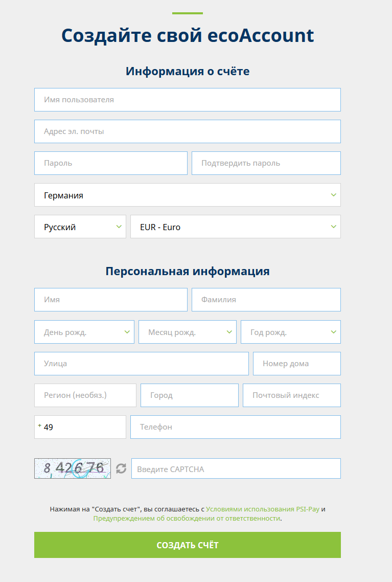Click the Фамилия field
This screenshot has width=392, height=582.
click(x=266, y=300)
